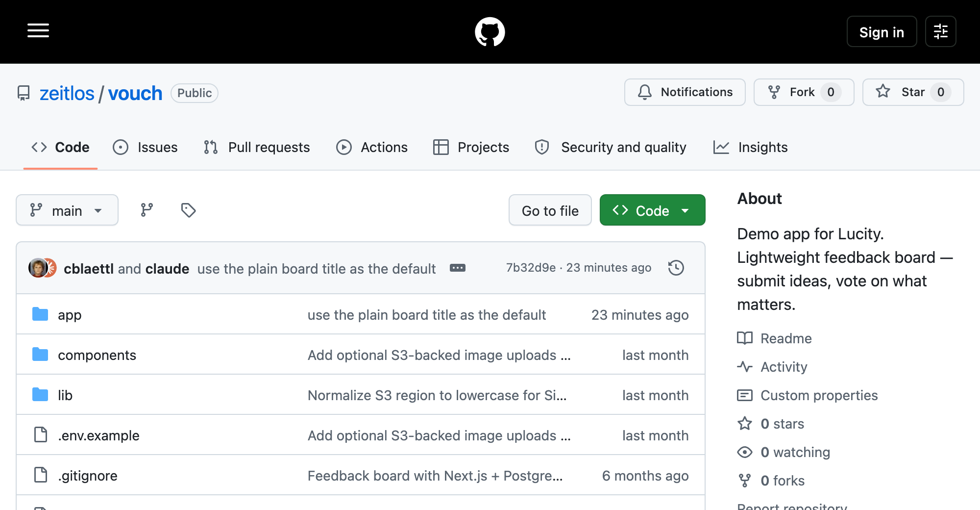View the 0 forks link
The image size is (980, 510).
[783, 481]
